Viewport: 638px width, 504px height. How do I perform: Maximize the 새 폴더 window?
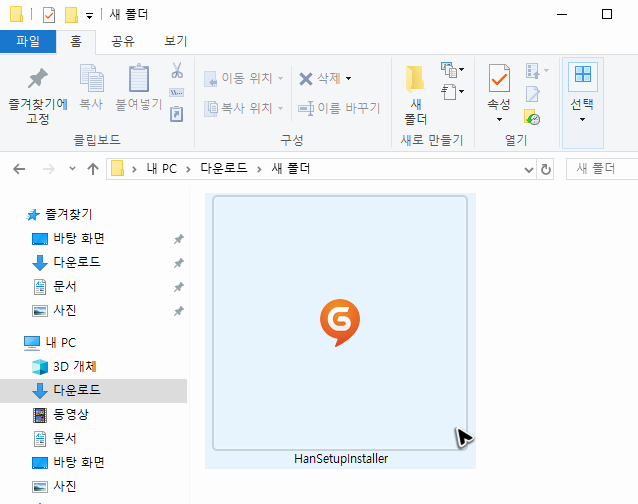(607, 14)
